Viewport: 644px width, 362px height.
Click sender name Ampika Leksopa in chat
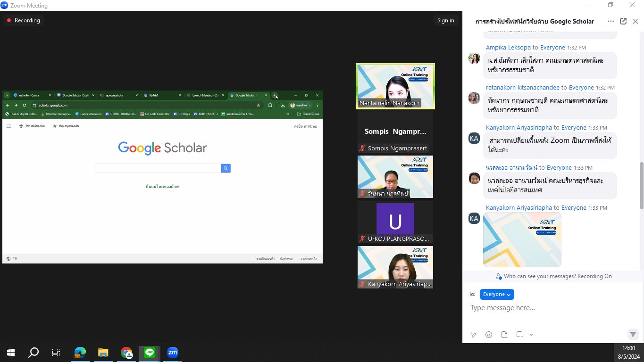[508, 48]
